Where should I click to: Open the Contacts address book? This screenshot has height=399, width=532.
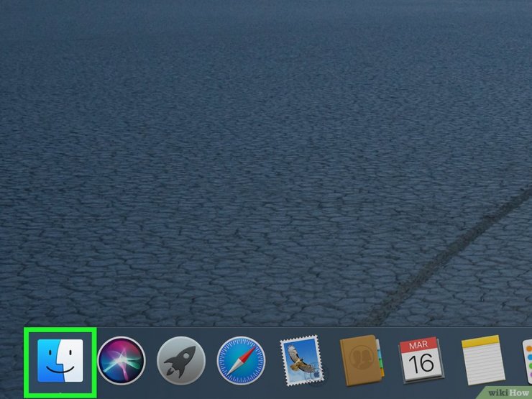click(362, 361)
